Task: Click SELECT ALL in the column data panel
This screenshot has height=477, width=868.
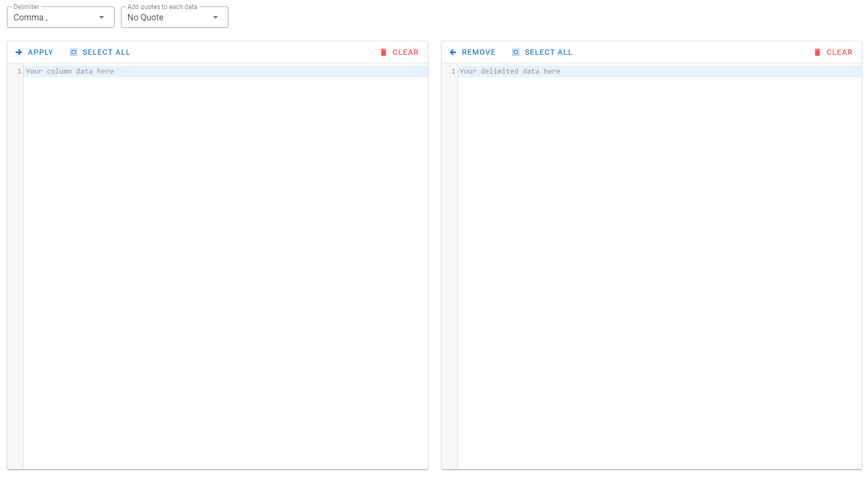Action: pyautogui.click(x=100, y=52)
